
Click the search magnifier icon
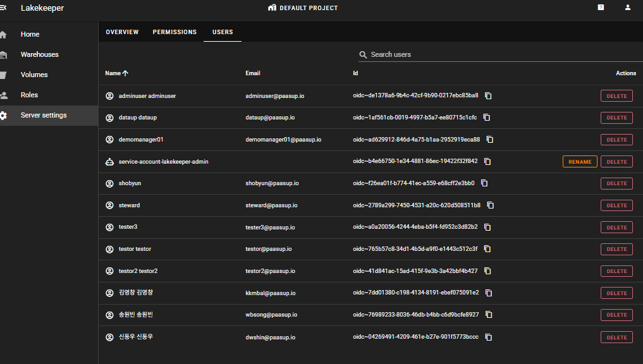tap(363, 55)
